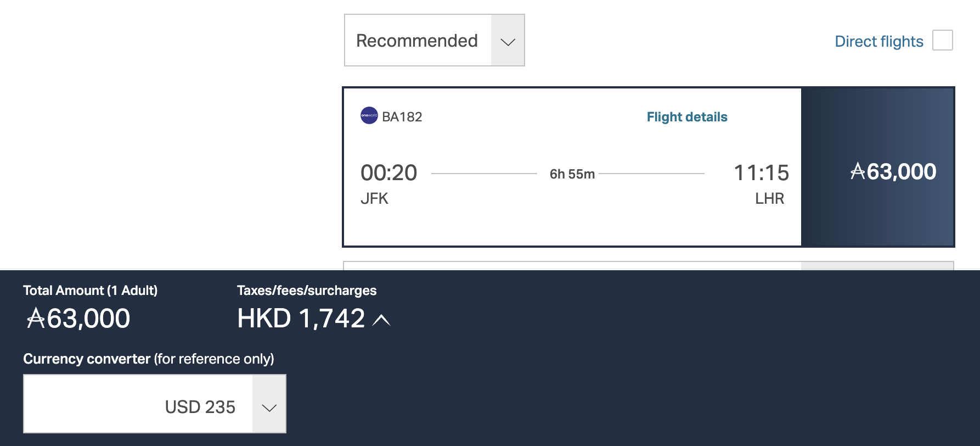980x446 pixels.
Task: Open Flight details for BA182
Action: pyautogui.click(x=687, y=116)
